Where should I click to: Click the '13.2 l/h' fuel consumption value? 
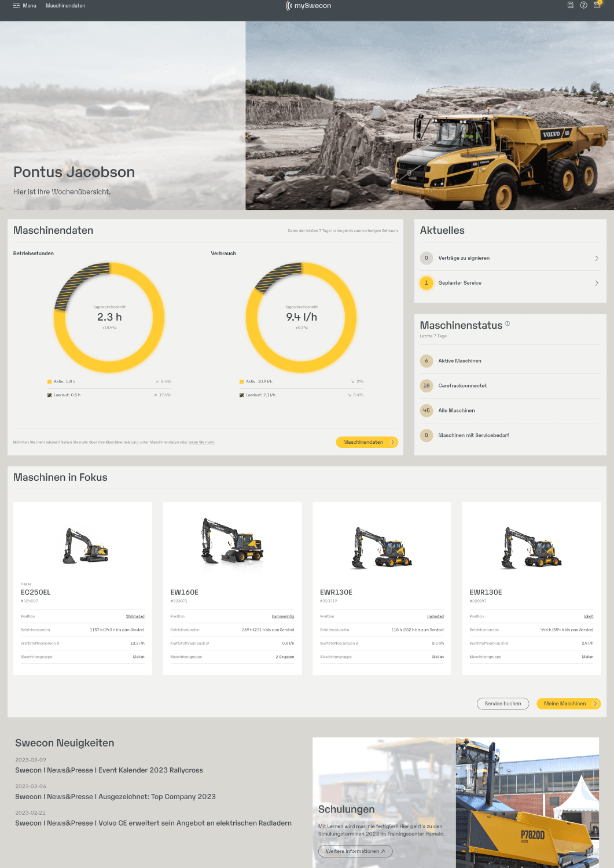pos(137,643)
